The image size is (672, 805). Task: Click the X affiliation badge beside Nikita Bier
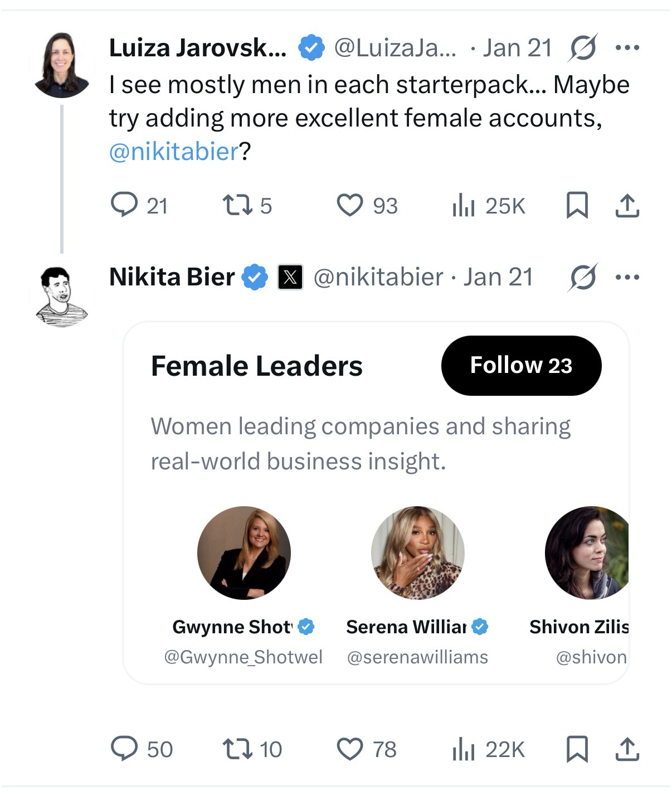(x=290, y=277)
